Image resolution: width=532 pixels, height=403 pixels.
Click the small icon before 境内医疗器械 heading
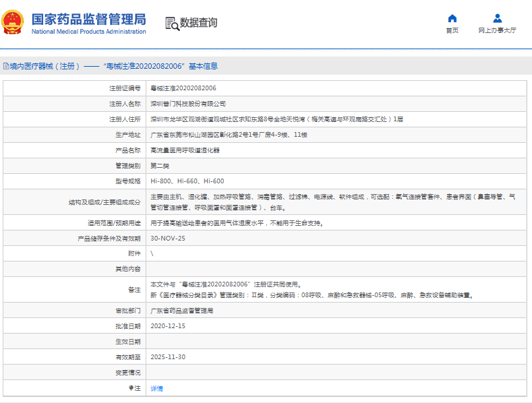pos(6,66)
